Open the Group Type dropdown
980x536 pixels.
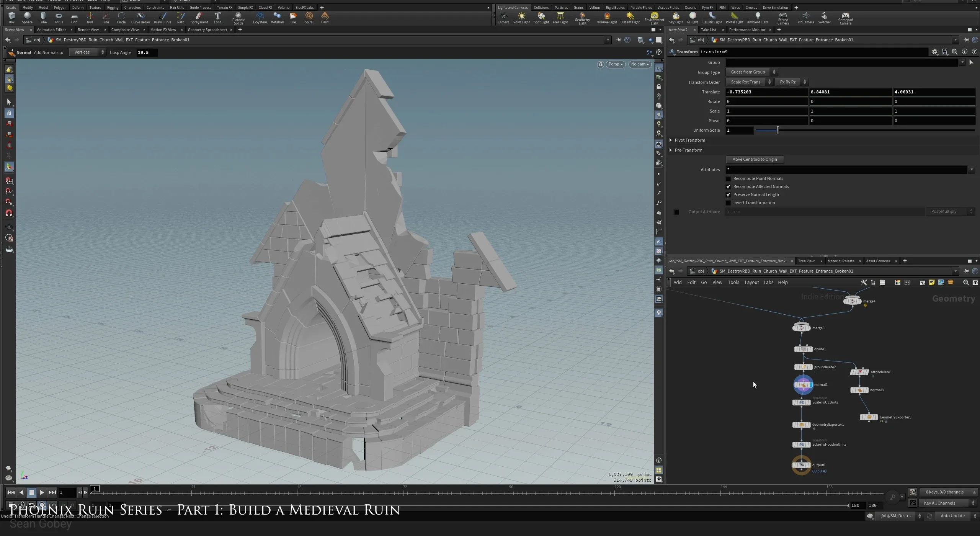pos(752,72)
